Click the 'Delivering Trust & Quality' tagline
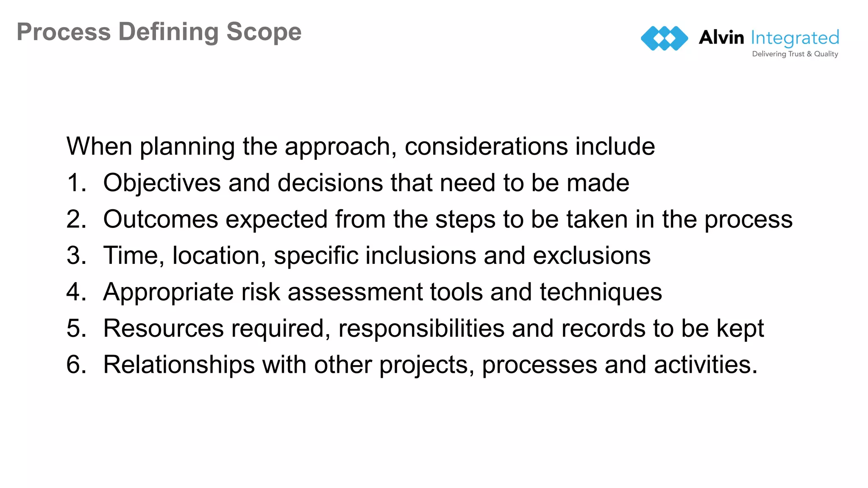The height and width of the screenshot is (488, 868). (795, 54)
